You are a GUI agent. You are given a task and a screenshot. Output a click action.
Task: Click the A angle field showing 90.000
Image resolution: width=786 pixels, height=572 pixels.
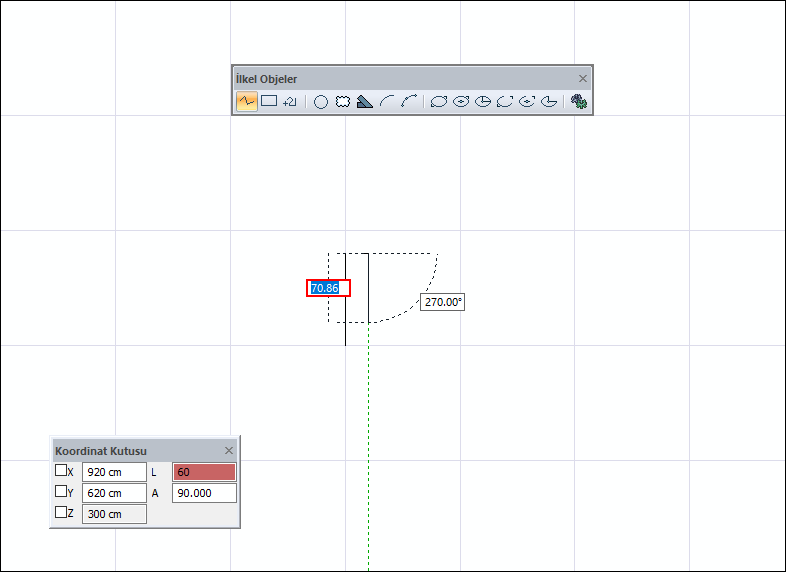click(205, 493)
